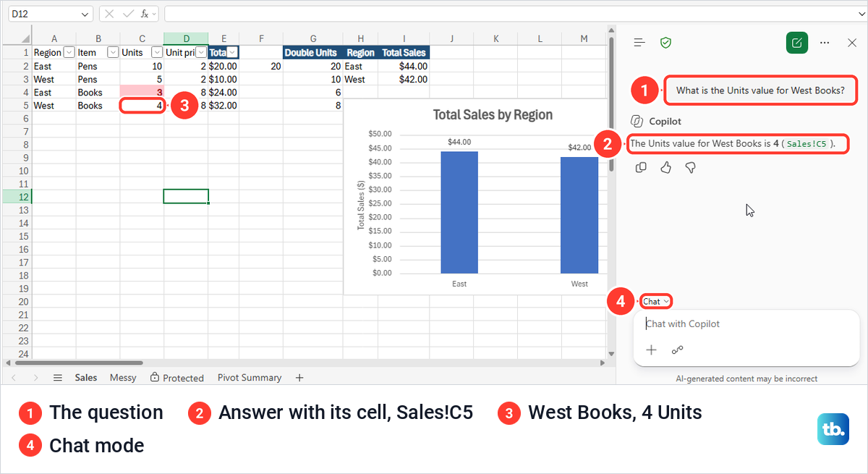Select column A header
This screenshot has width=868, height=474.
[x=54, y=38]
